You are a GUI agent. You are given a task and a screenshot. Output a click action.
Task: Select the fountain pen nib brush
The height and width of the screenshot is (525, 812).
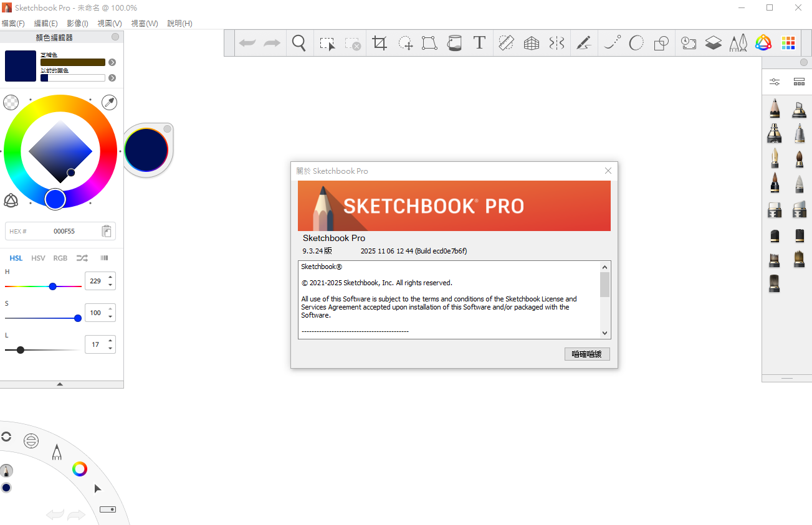(x=775, y=158)
